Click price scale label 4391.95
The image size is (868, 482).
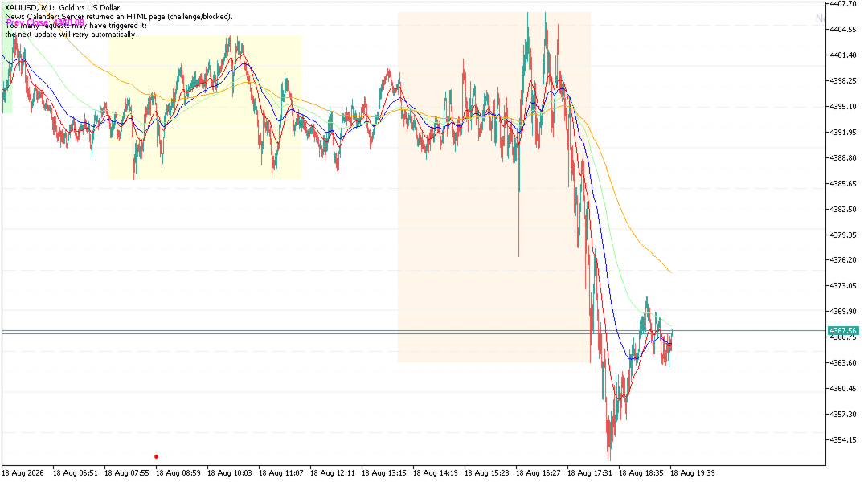(x=842, y=133)
